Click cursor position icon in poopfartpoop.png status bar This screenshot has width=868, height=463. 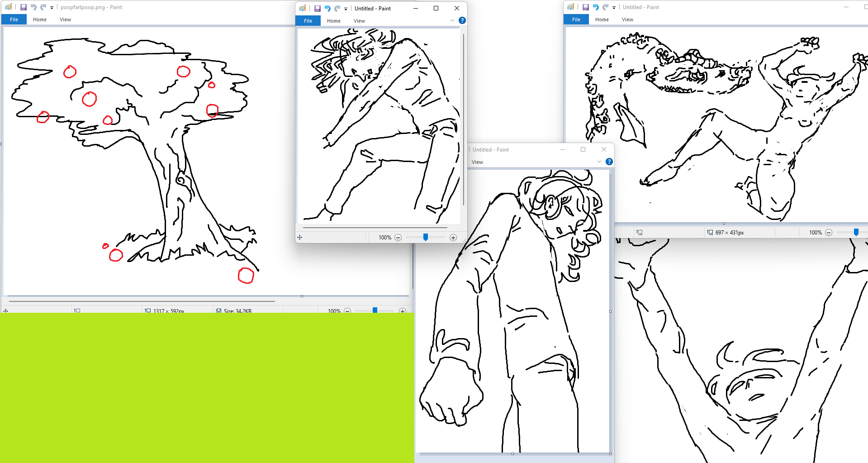(x=6, y=311)
